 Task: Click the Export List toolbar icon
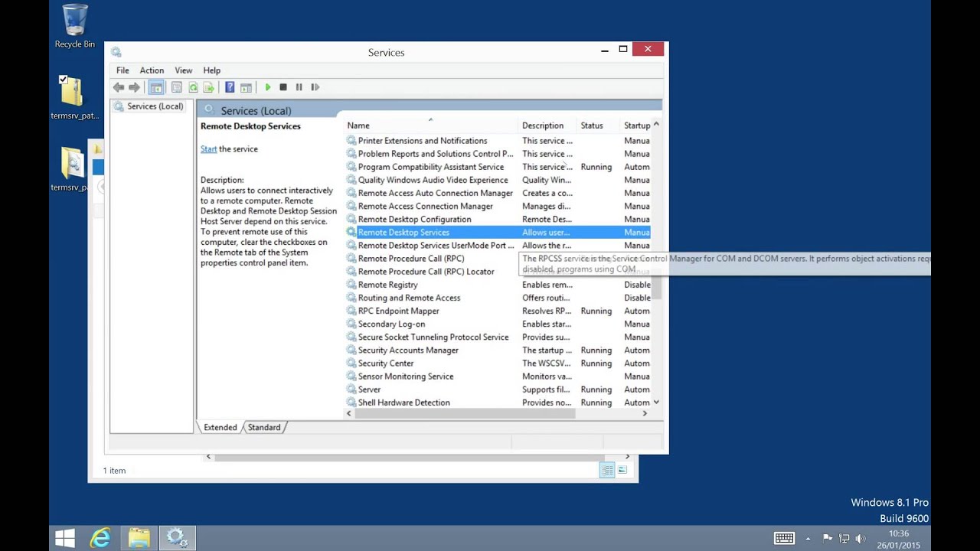[x=208, y=87]
